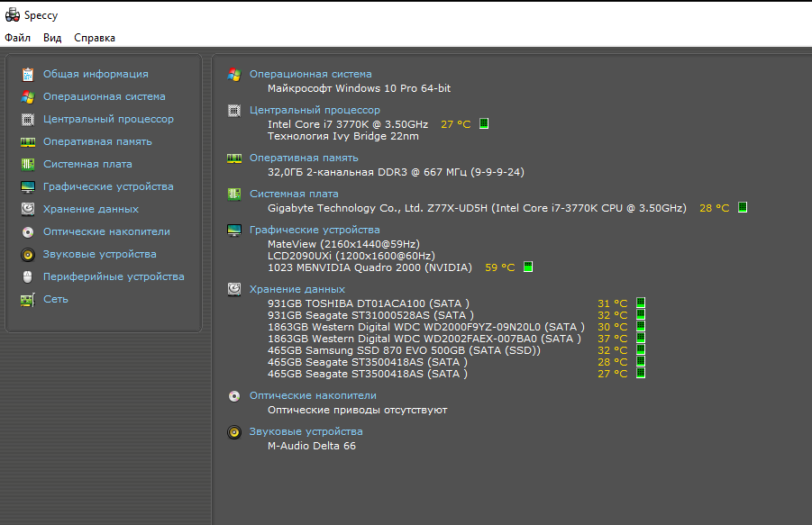Select Сеть in sidebar

[55, 299]
